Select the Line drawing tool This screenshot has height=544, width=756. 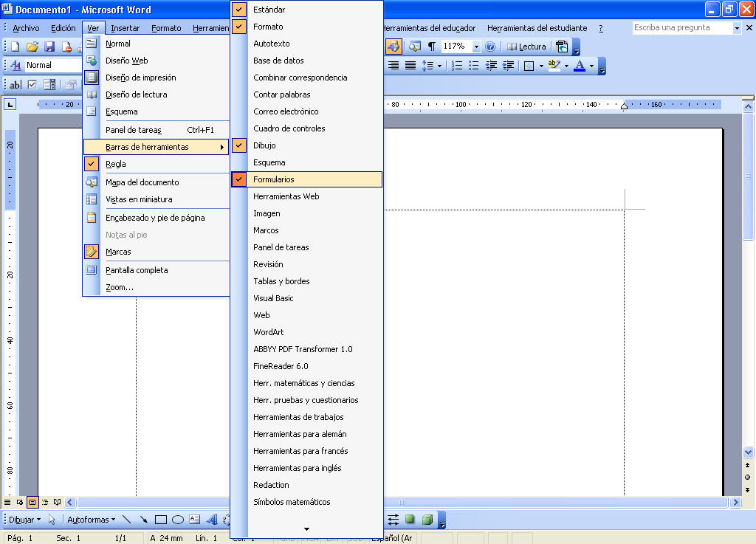tap(127, 520)
